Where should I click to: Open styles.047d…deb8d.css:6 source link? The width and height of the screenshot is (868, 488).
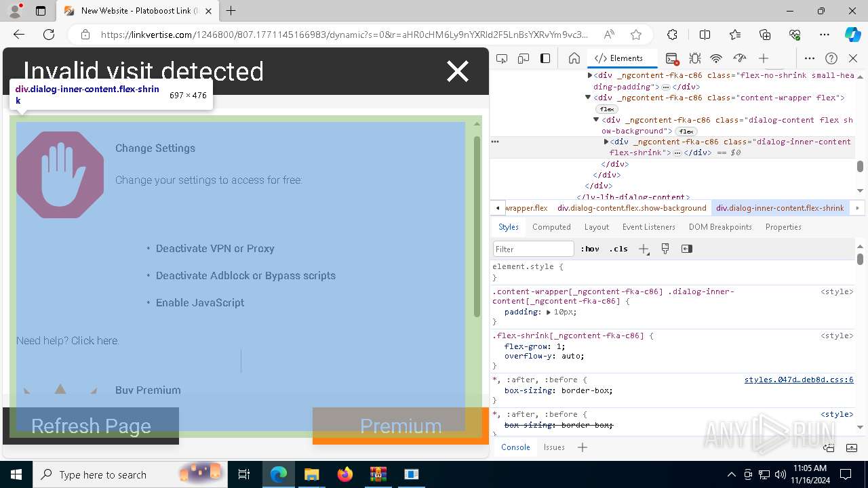799,380
